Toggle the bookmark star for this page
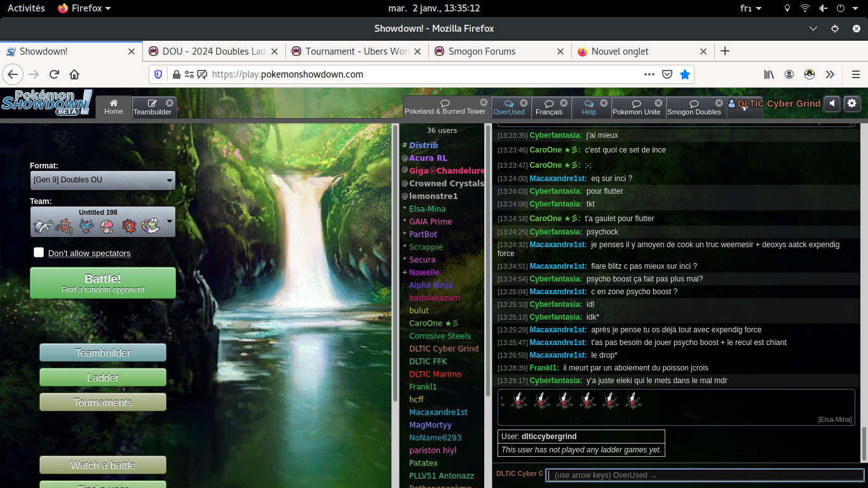 (x=684, y=74)
